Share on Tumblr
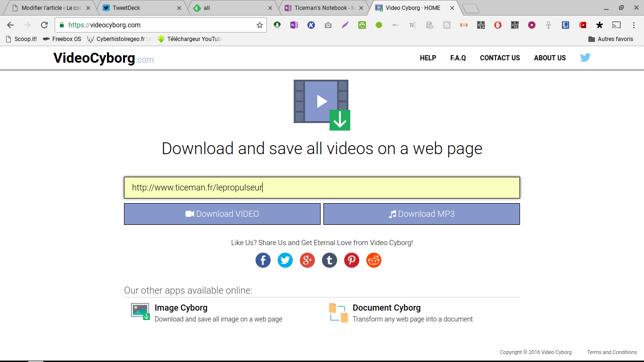 330,260
